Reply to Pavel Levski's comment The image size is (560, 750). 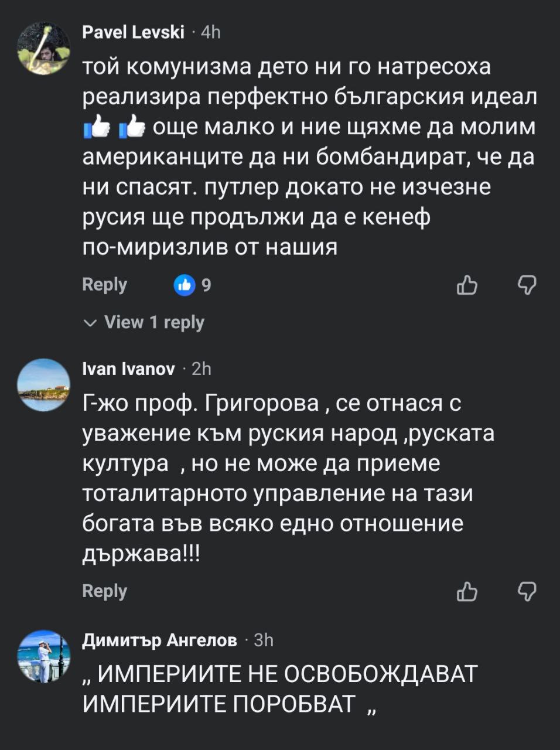(105, 285)
